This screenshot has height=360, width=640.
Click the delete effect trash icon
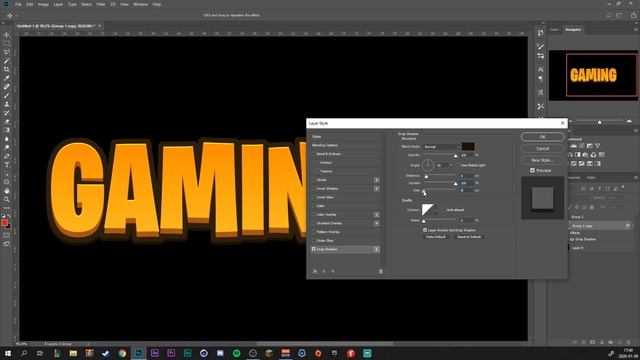tap(380, 271)
